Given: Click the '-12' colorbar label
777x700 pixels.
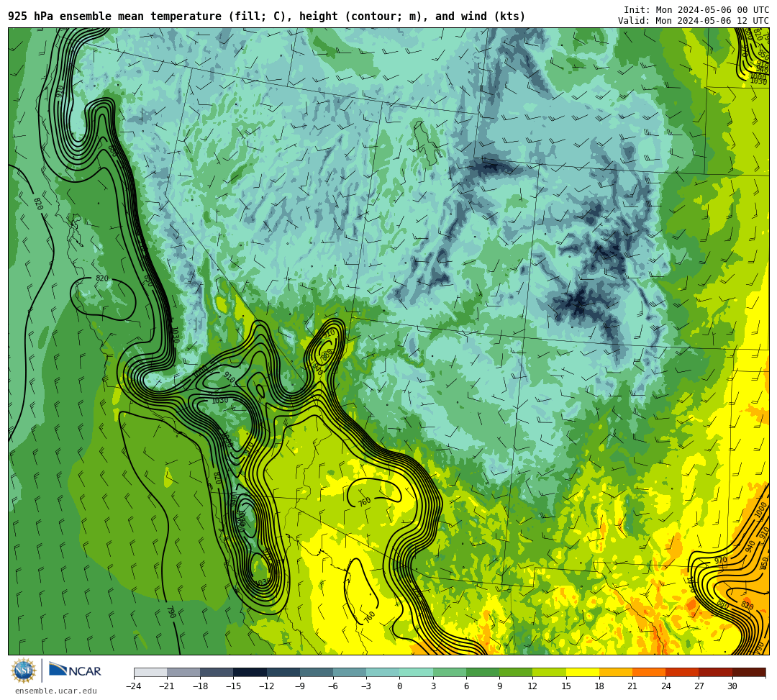Looking at the screenshot, I should 267,686.
